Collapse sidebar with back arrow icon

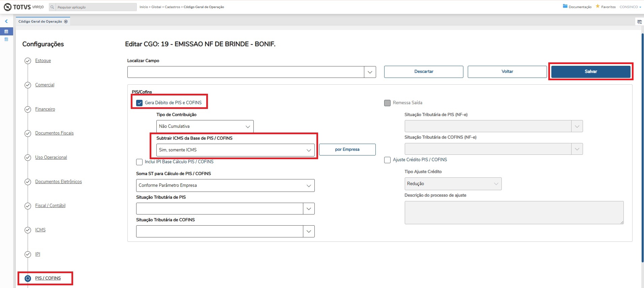tap(6, 21)
